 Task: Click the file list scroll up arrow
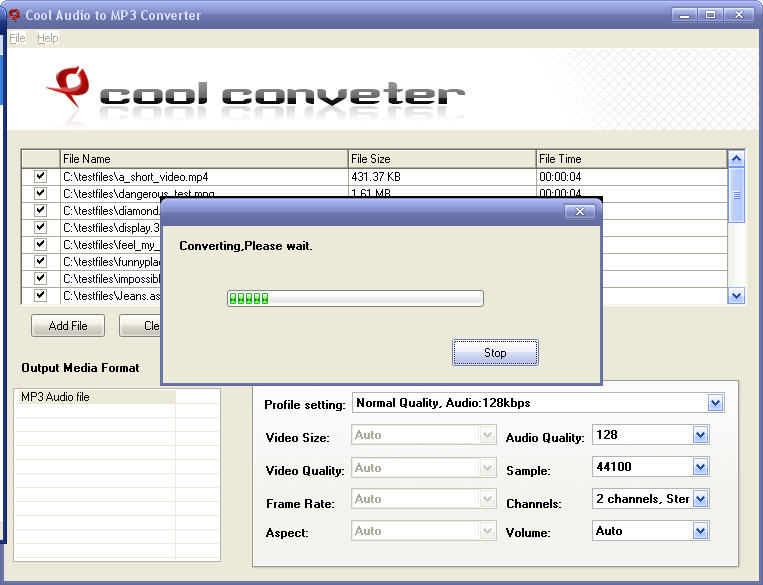[736, 159]
